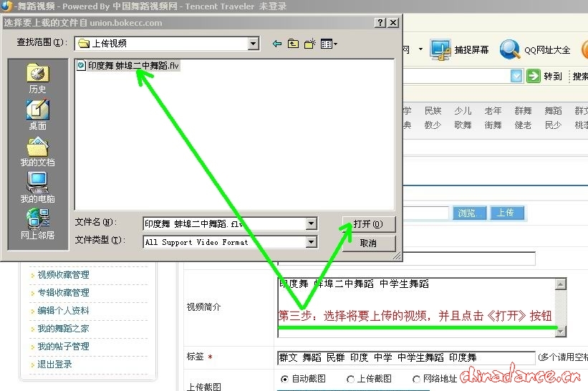588x391 pixels.
Task: Click the description box scroll up arrow
Action: point(561,284)
